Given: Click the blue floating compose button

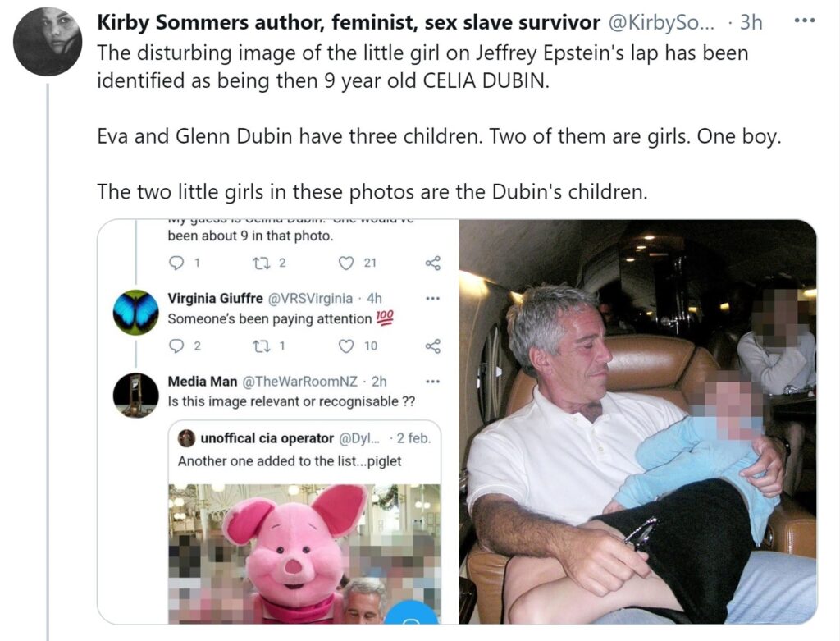Looking at the screenshot, I should [412, 613].
